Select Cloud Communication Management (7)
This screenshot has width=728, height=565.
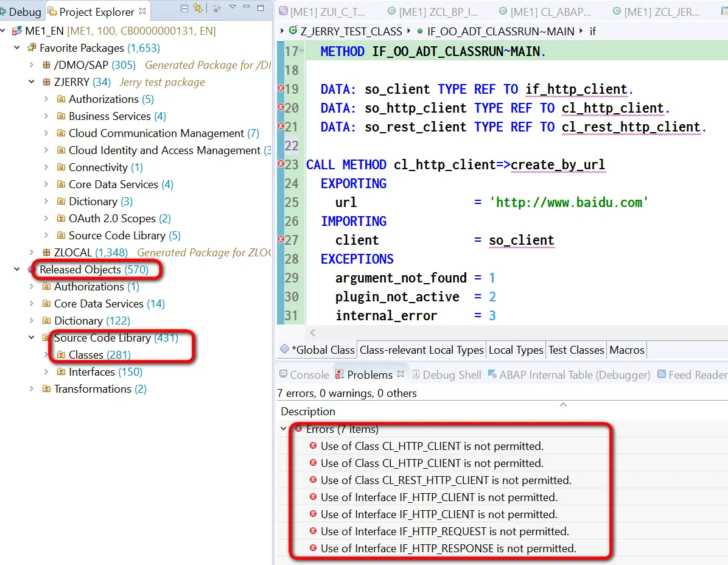pos(164,133)
